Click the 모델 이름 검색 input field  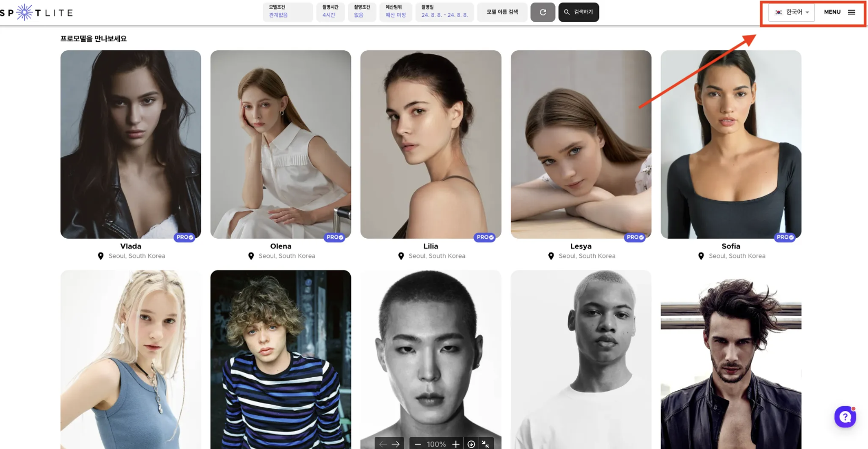point(502,12)
